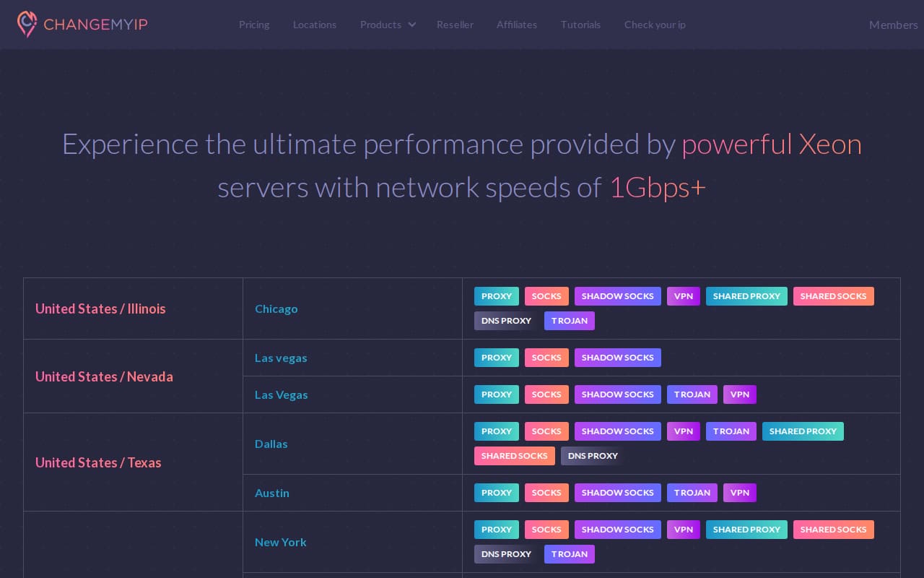
Task: Click Dallas SHARED PROXY badge
Action: tap(803, 431)
